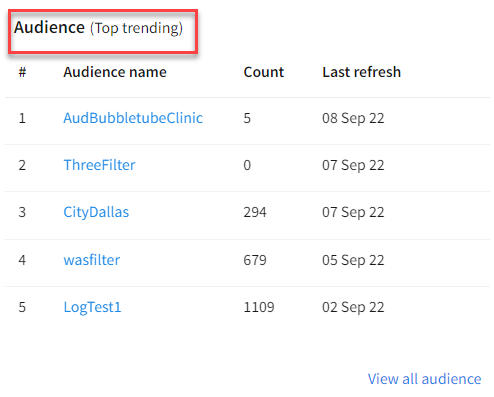Select the count value 0 for ThreeFilter
Image resolution: width=494 pixels, height=397 pixels.
pyautogui.click(x=247, y=165)
